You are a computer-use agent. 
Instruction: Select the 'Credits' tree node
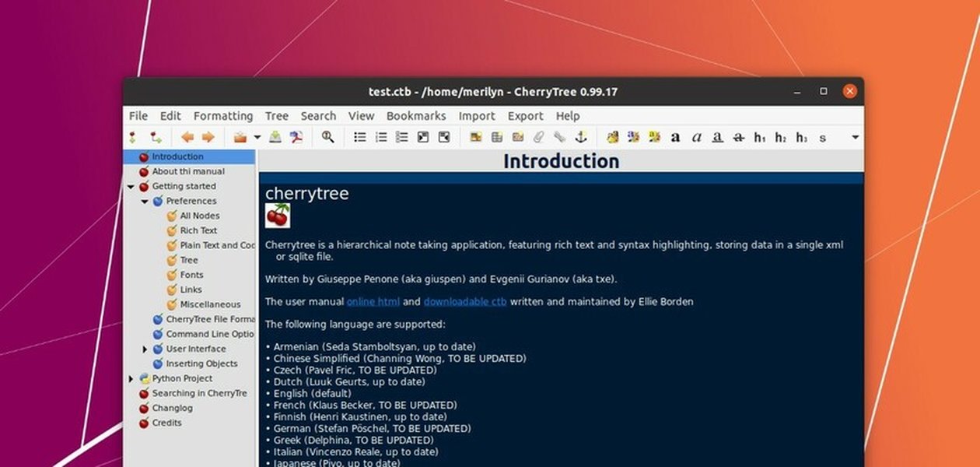(167, 423)
